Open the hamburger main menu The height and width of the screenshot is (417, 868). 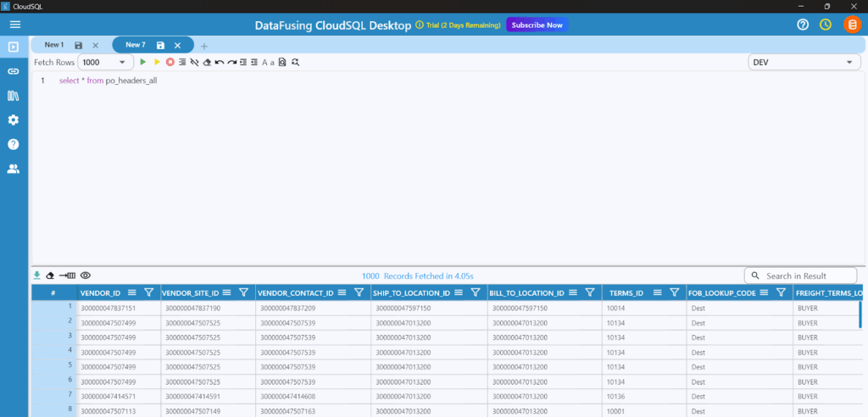click(x=15, y=25)
